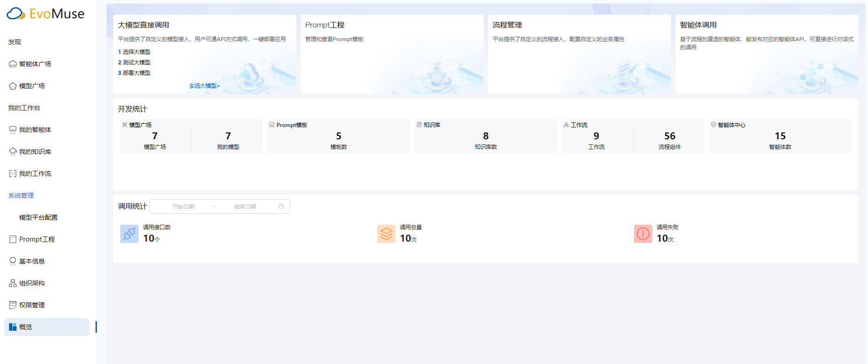The height and width of the screenshot is (364, 868).
Task: Click the 结束日期 input field
Action: click(245, 206)
